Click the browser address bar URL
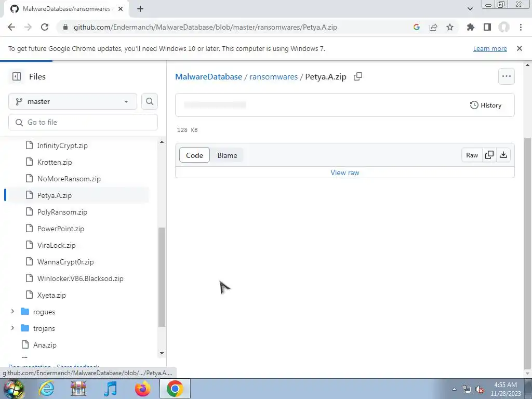This screenshot has width=532, height=399. pos(205,27)
